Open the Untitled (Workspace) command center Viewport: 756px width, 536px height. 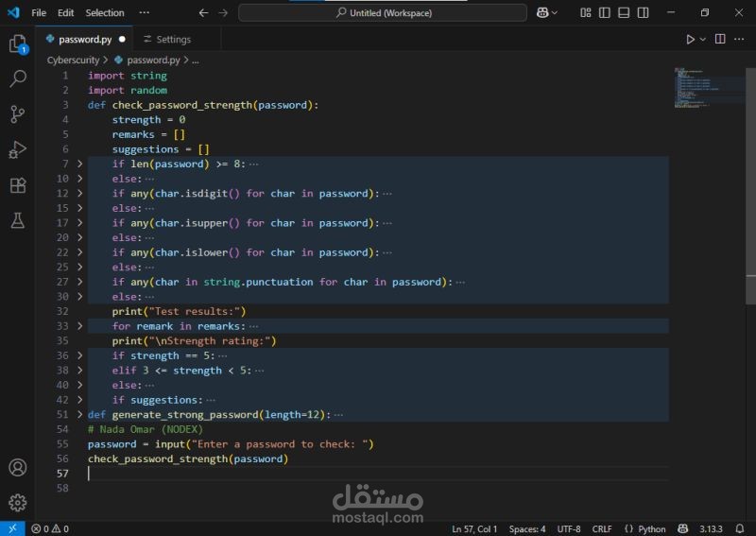[383, 13]
